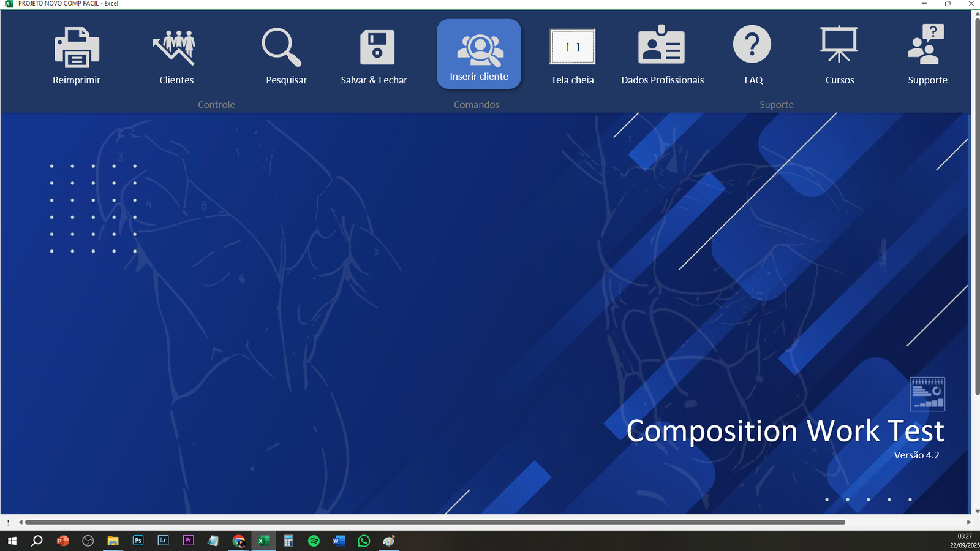Click the horizontal scrollbar right arrow

coord(968,522)
